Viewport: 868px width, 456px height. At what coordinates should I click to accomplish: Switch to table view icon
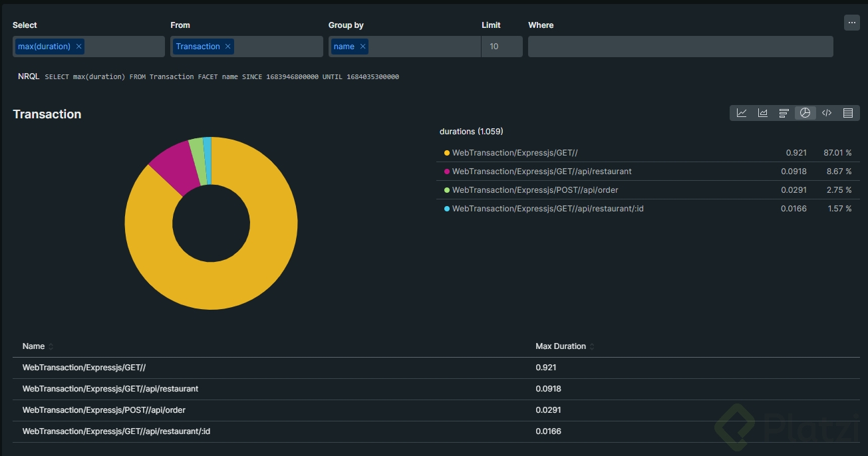coord(848,113)
